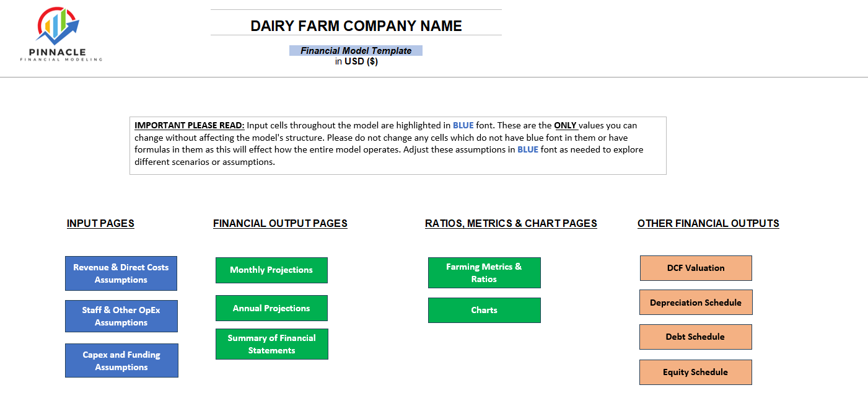The height and width of the screenshot is (416, 868).
Task: Select the USD currency text
Action: [356, 61]
